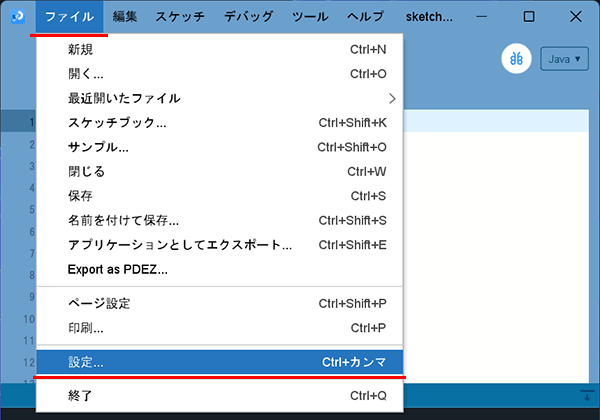600x420 pixels.
Task: Open the 編集 menu
Action: (125, 16)
